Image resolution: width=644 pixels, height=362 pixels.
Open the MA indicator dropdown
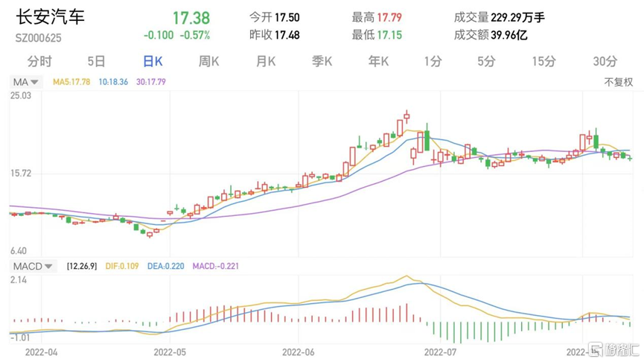tap(25, 82)
